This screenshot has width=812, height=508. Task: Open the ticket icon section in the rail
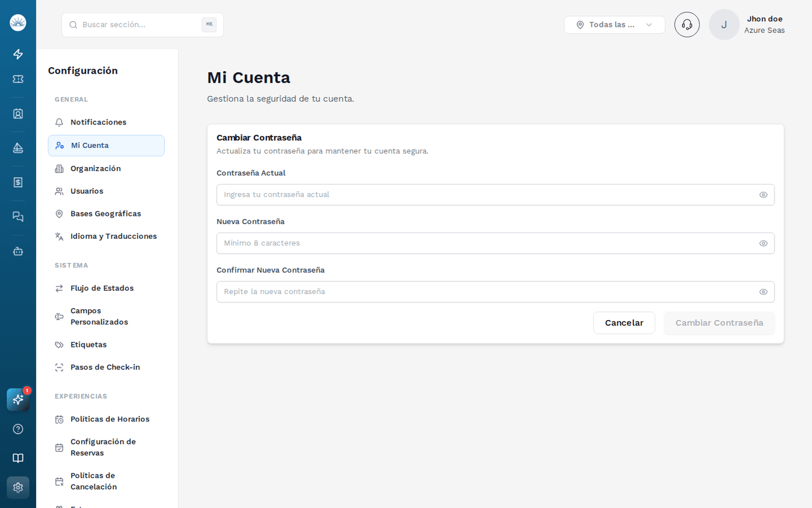pos(18,79)
